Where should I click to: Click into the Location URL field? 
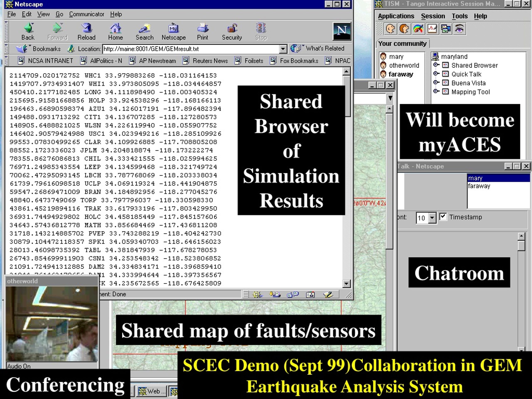(191, 49)
